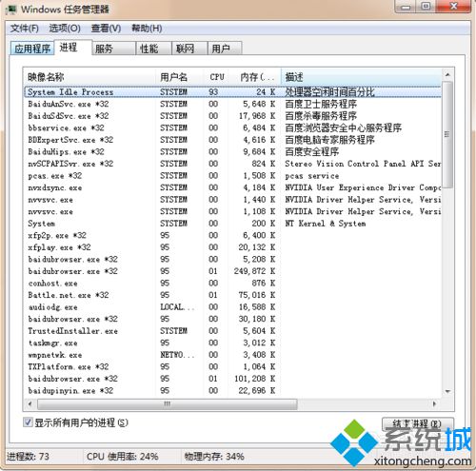Open the 文件(F) menu
This screenshot has height=471, width=476.
25,29
